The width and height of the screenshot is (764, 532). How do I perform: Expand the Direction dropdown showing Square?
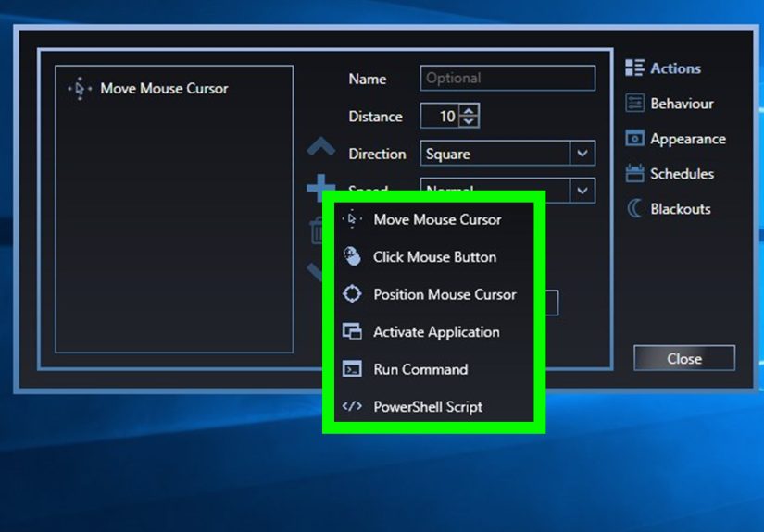click(x=582, y=154)
